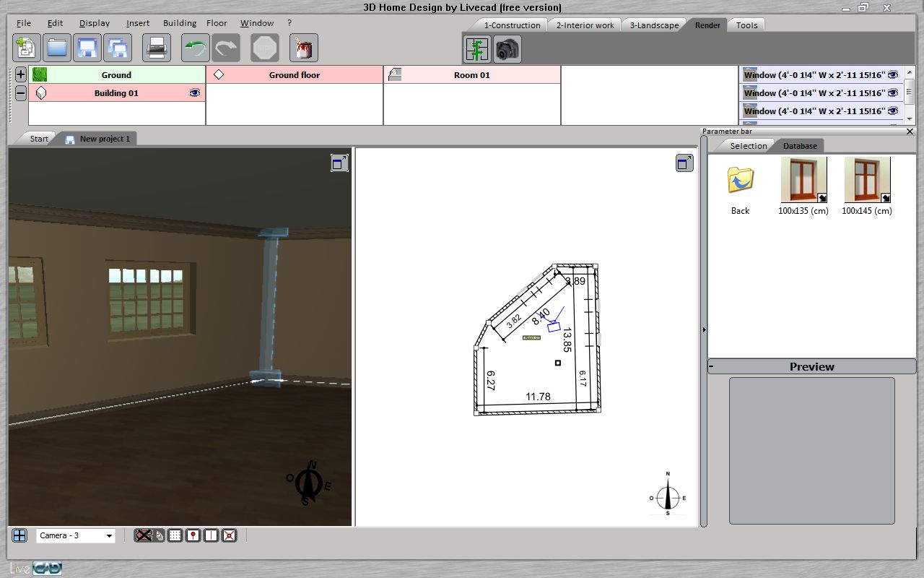This screenshot has height=578, width=924.
Task: Collapse the Building 01 row
Action: (20, 92)
